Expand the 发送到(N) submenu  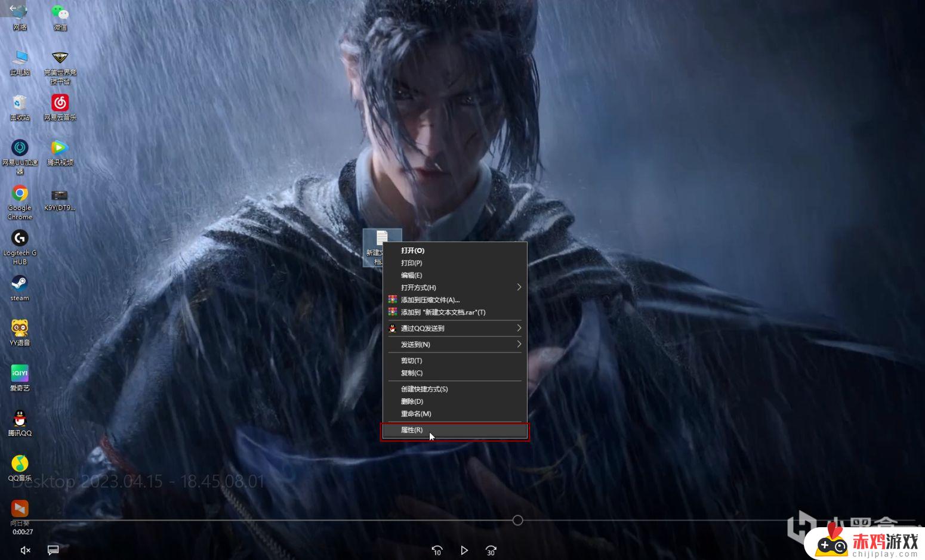(455, 345)
